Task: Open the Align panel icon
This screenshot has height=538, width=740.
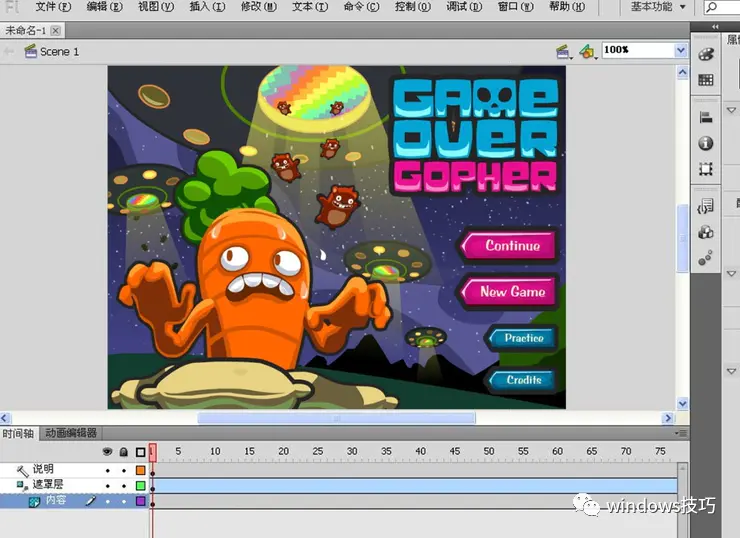Action: tap(706, 118)
